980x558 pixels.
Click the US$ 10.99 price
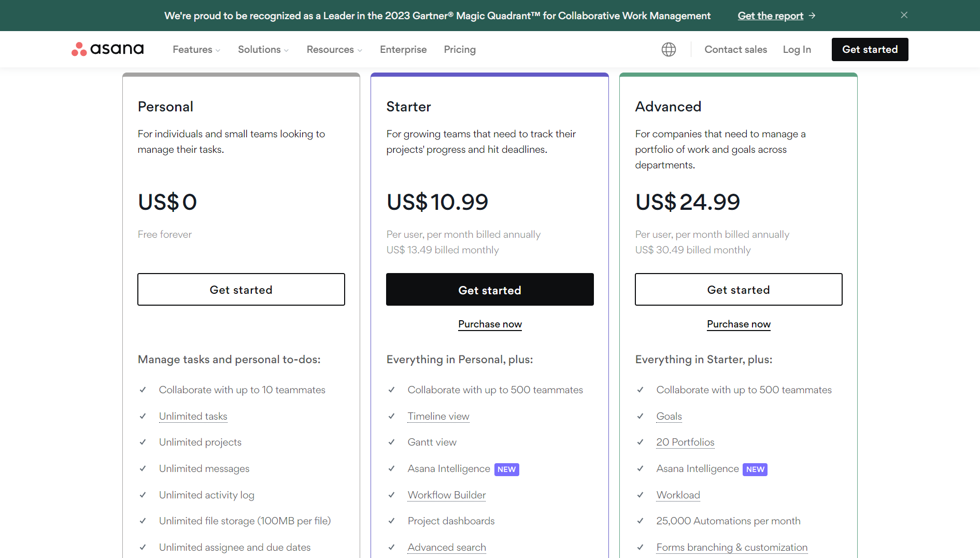[437, 202]
